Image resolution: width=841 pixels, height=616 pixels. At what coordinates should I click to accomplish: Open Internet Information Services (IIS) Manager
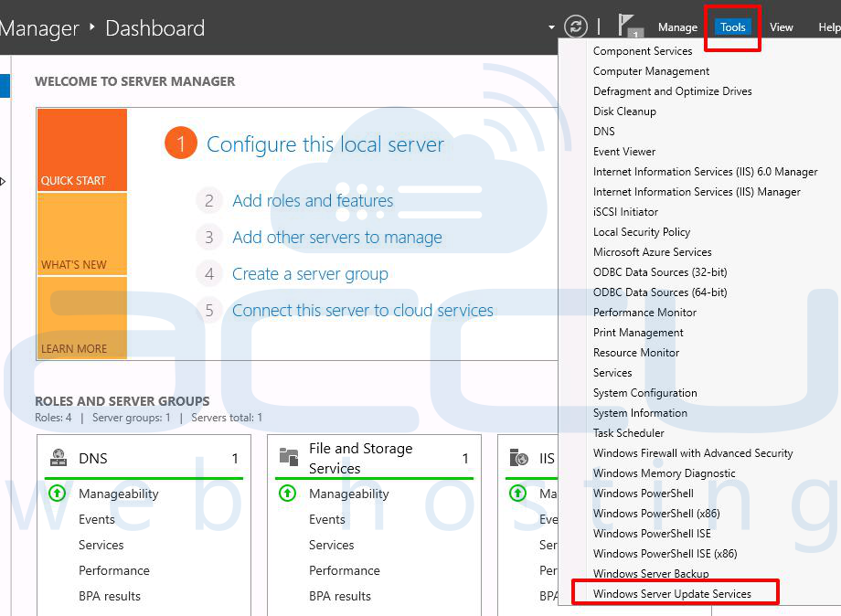coord(697,192)
